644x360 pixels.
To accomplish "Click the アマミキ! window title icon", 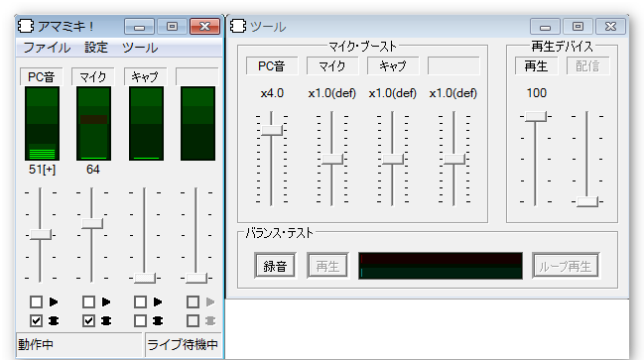I will tap(26, 26).
